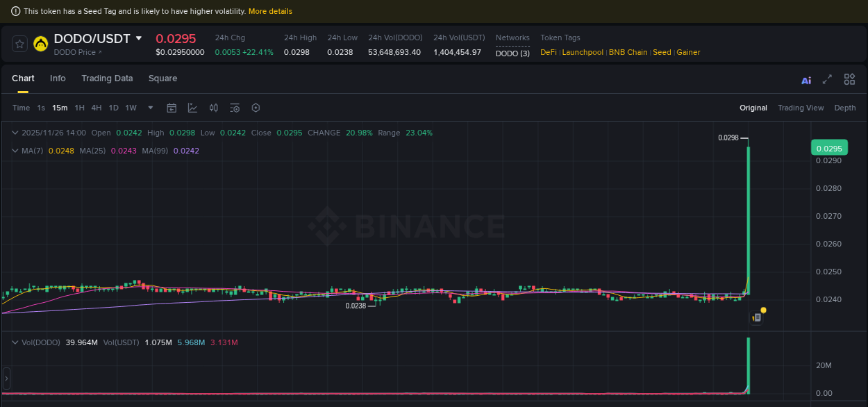Screen dimensions: 868x407
Task: Expand the chart to fullscreen
Action: [827, 79]
